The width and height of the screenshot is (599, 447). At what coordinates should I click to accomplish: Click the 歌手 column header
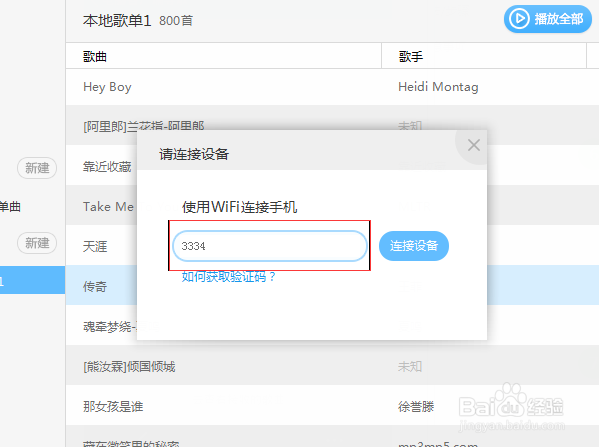(x=411, y=57)
